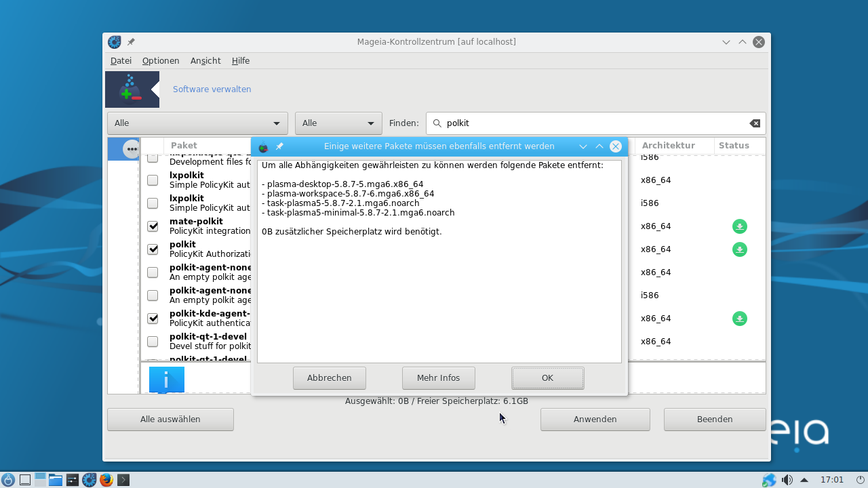The image size is (868, 488).
Task: Click the application icon in the dialog title bar
Action: (x=263, y=147)
